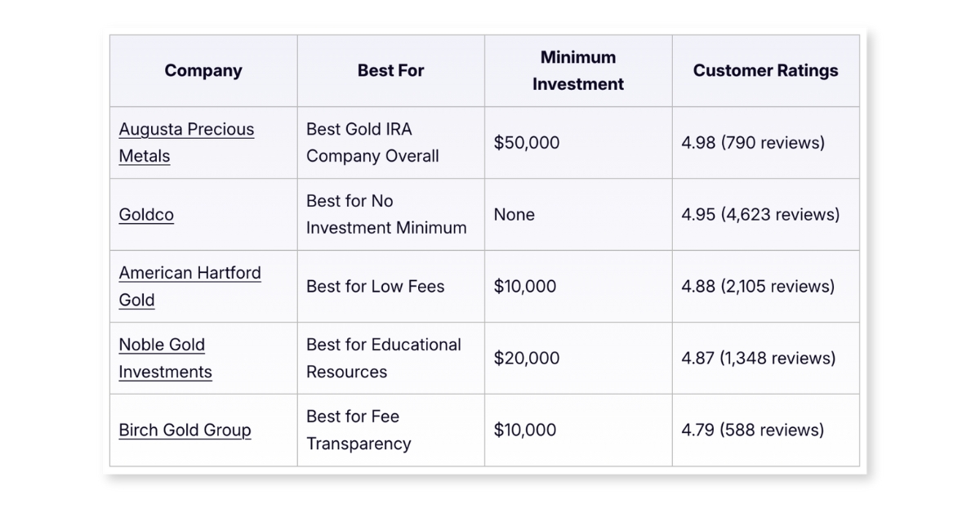The image size is (980, 513).
Task: Select the 4.98 (790 reviews) rating cell
Action: [766, 142]
